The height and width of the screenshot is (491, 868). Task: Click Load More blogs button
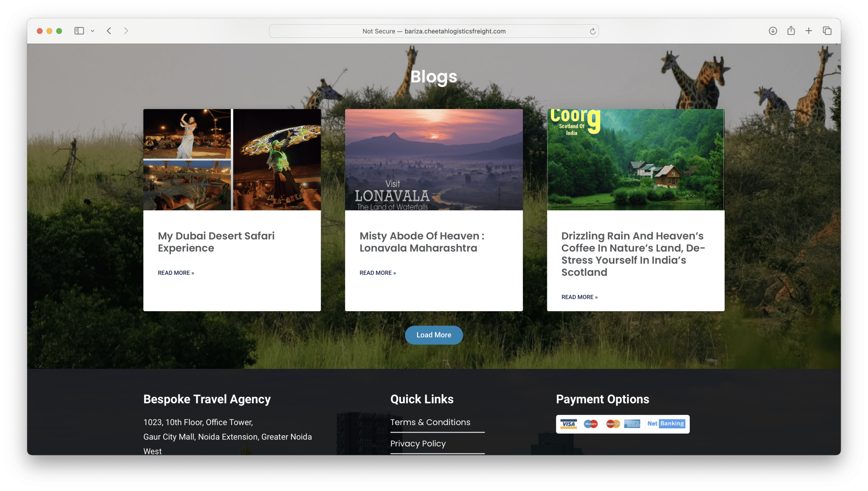tap(433, 335)
